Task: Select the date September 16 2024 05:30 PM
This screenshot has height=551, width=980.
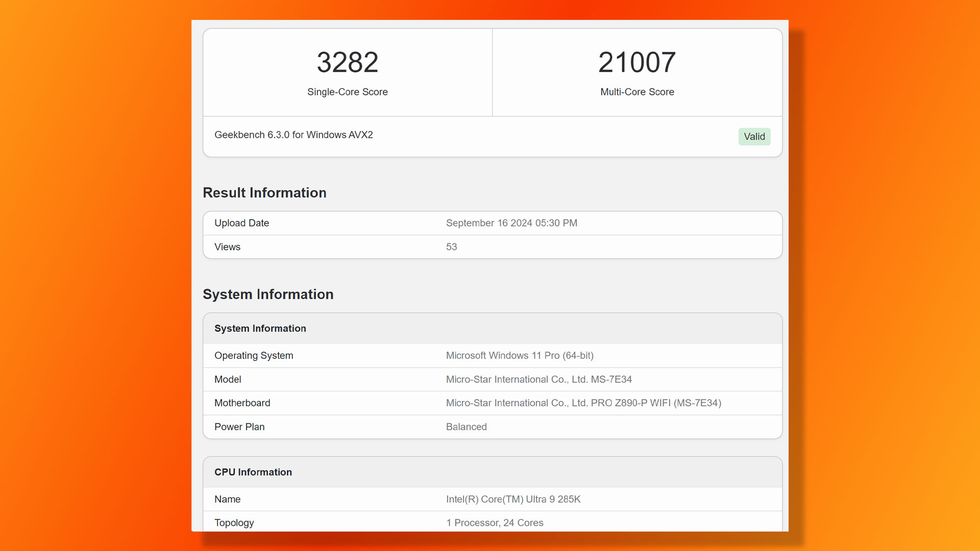Action: pos(511,223)
